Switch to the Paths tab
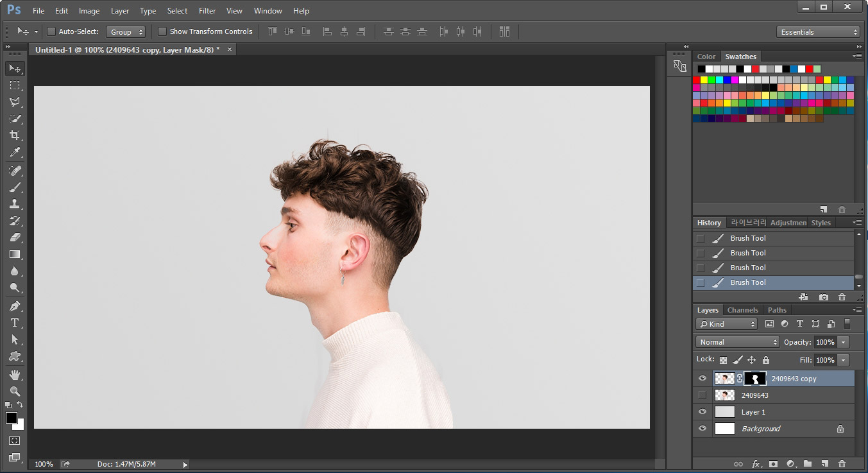This screenshot has height=473, width=868. tap(777, 310)
